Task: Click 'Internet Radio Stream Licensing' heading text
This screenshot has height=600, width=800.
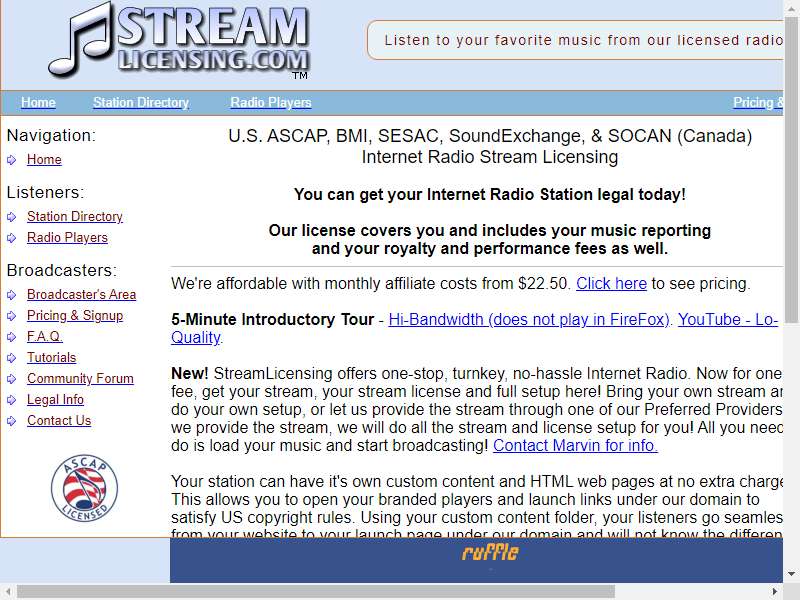Action: (x=490, y=157)
